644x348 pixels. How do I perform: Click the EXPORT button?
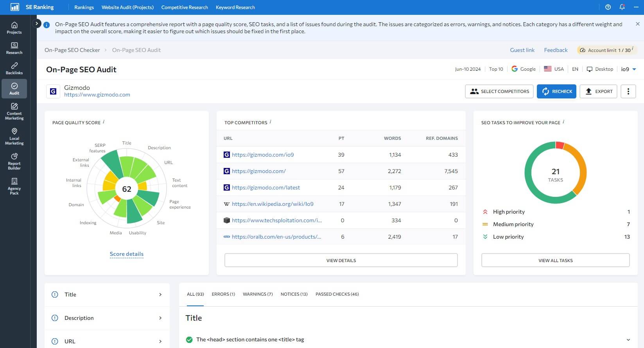pos(599,91)
